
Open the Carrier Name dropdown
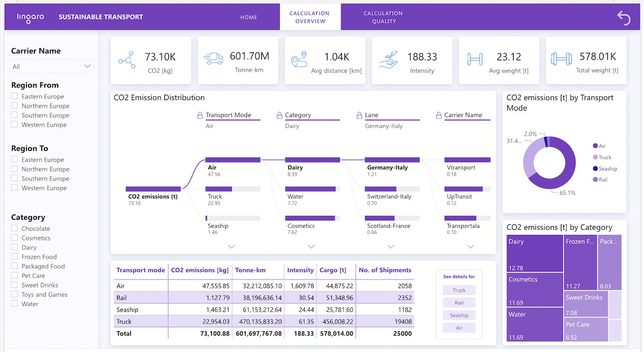pyautogui.click(x=52, y=66)
